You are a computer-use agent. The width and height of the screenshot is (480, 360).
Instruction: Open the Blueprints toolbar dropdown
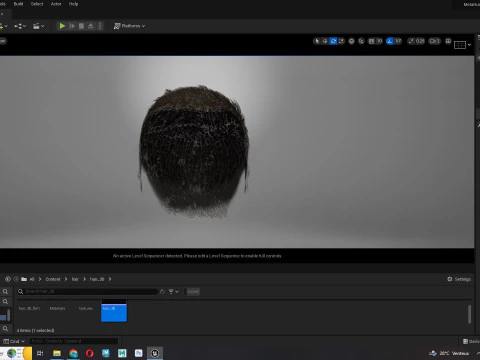(x=20, y=26)
